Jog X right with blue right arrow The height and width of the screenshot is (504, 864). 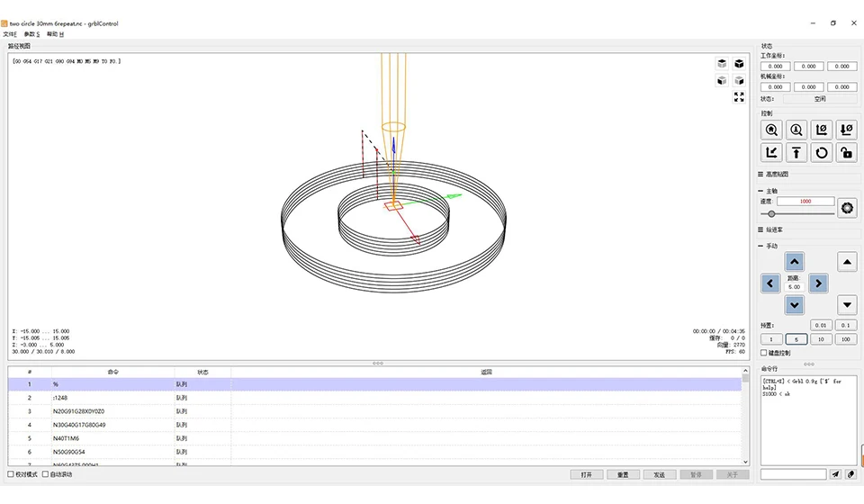click(818, 283)
